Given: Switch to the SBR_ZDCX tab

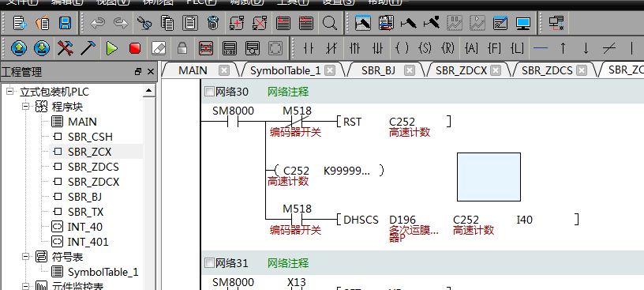Looking at the screenshot, I should coord(461,70).
